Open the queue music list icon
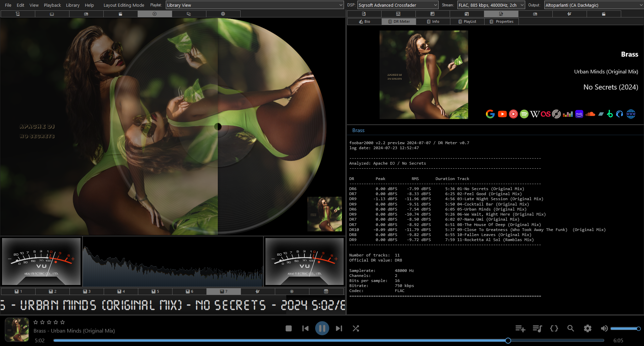Screen dimensions: 644x346 (537, 329)
